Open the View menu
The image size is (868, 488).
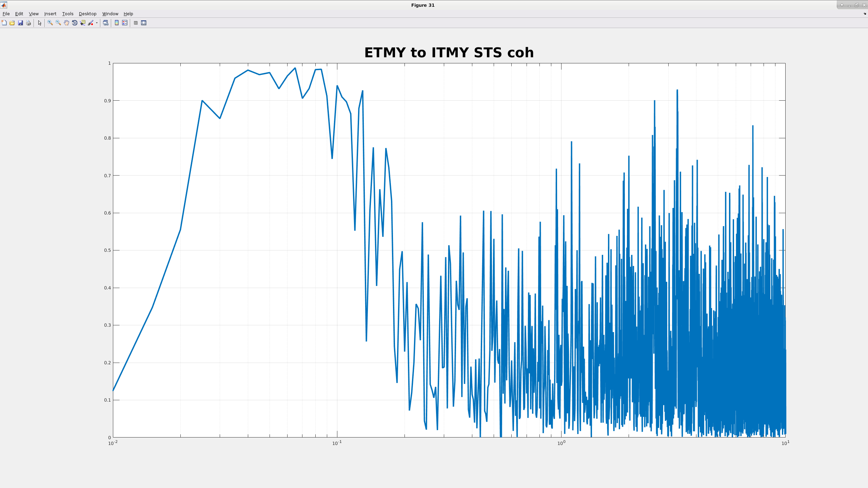(34, 14)
